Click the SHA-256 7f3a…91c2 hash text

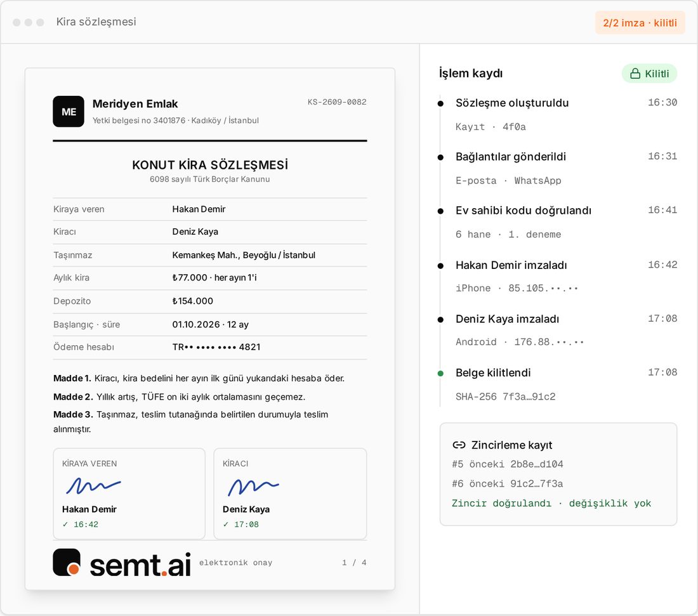(x=505, y=396)
